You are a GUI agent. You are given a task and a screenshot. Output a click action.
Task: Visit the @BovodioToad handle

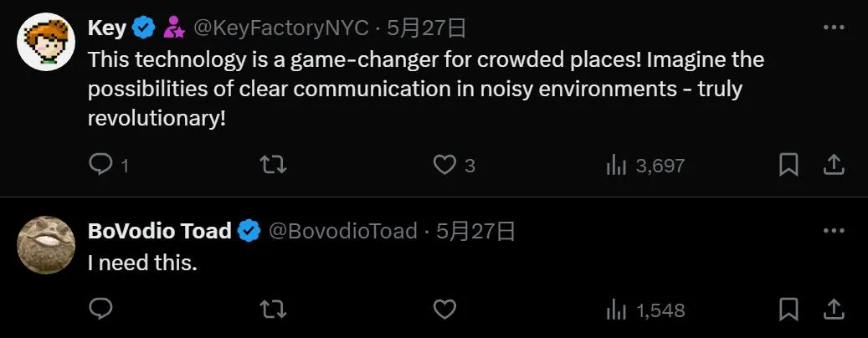click(x=342, y=231)
